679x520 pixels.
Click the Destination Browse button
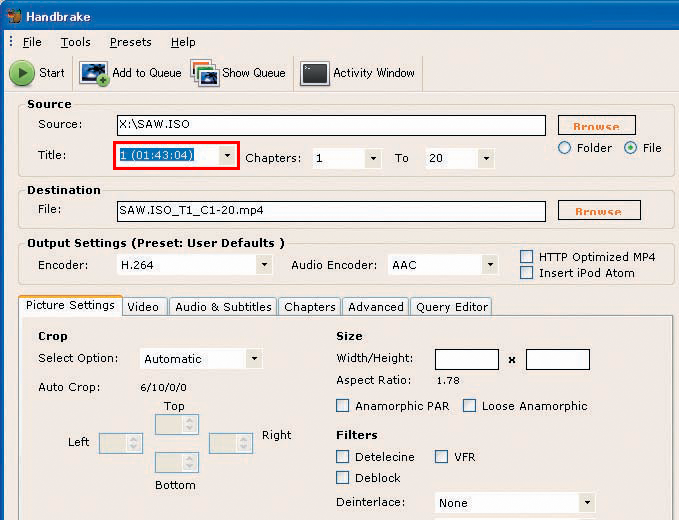click(599, 210)
